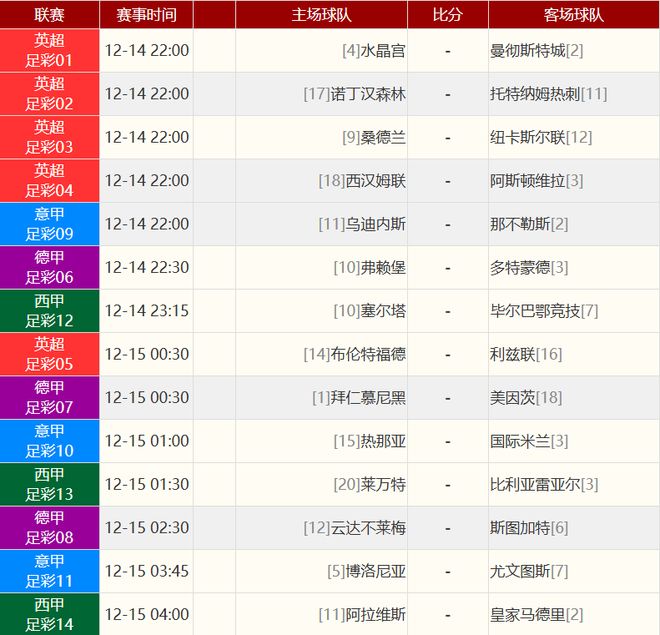The height and width of the screenshot is (635, 660).
Task: Click the 比分 column header
Action: click(447, 14)
